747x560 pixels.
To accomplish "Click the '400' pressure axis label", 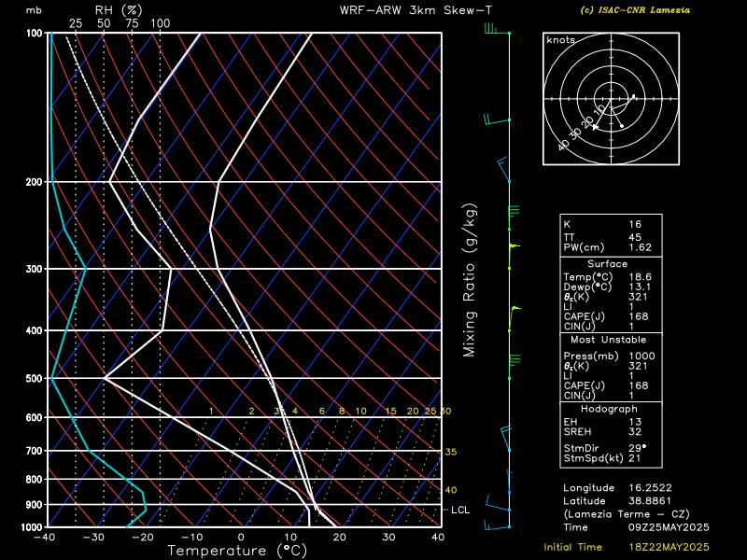I will pyautogui.click(x=35, y=330).
